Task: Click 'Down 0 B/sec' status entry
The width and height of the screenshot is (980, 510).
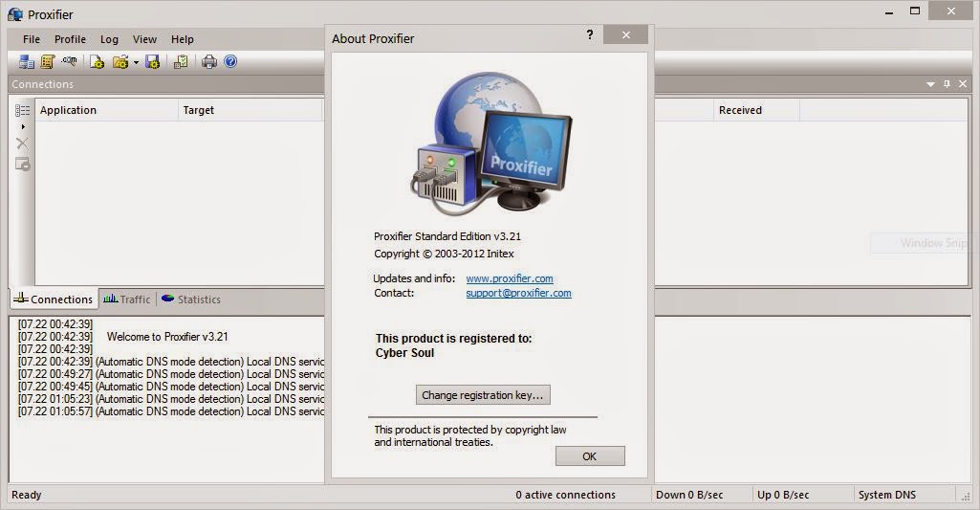Action: (x=689, y=495)
